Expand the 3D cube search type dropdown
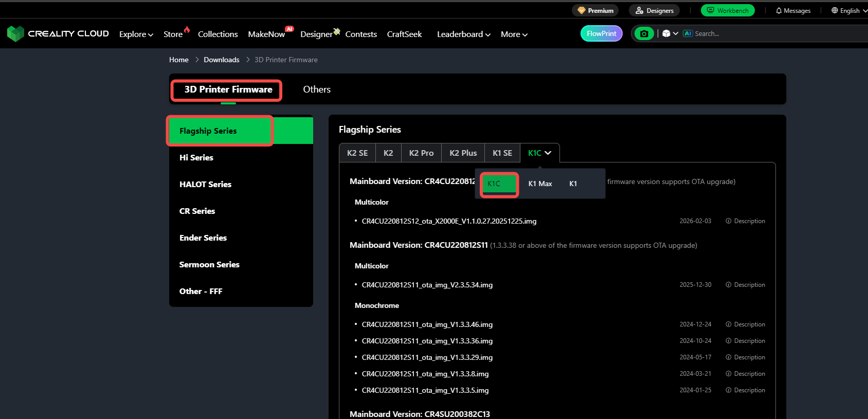The image size is (868, 419). click(x=670, y=33)
